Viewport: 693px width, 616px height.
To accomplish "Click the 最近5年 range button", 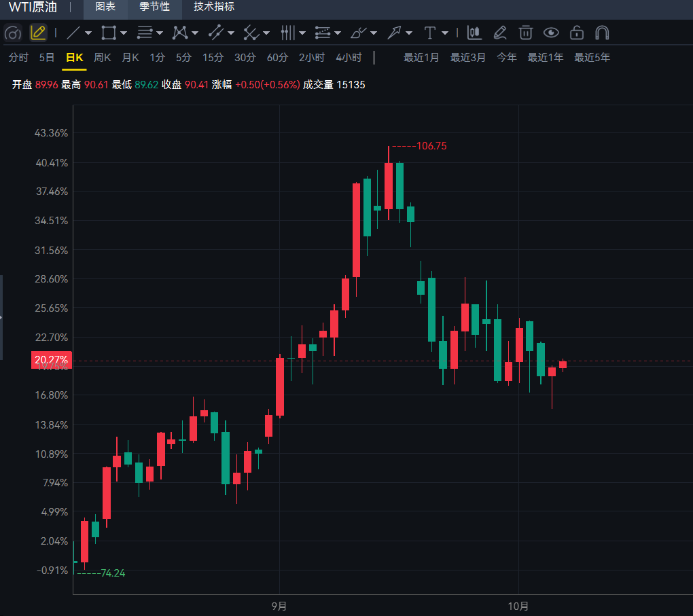I will click(x=592, y=58).
